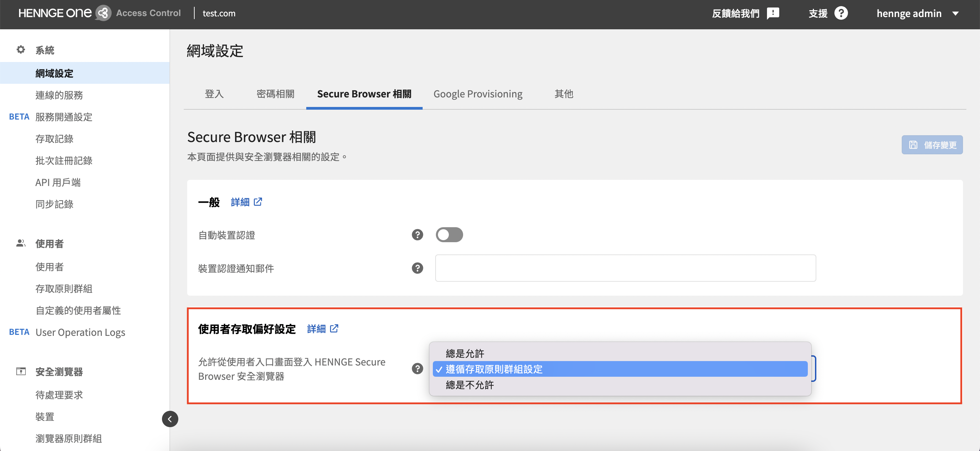Click the Access Control product label
The image size is (980, 451).
[x=148, y=13]
